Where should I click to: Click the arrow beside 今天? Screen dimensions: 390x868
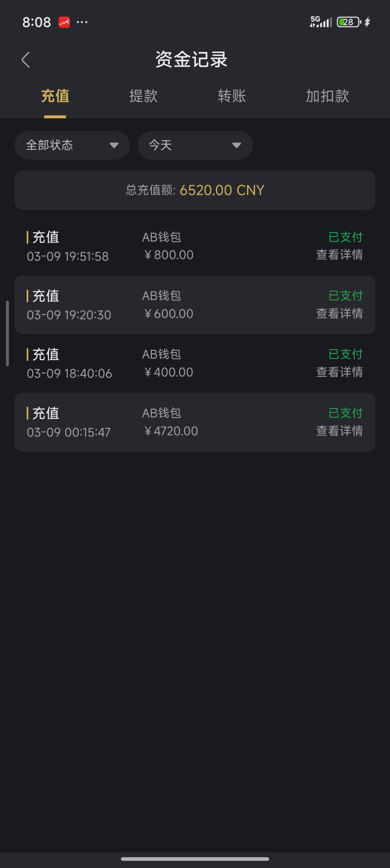[236, 145]
